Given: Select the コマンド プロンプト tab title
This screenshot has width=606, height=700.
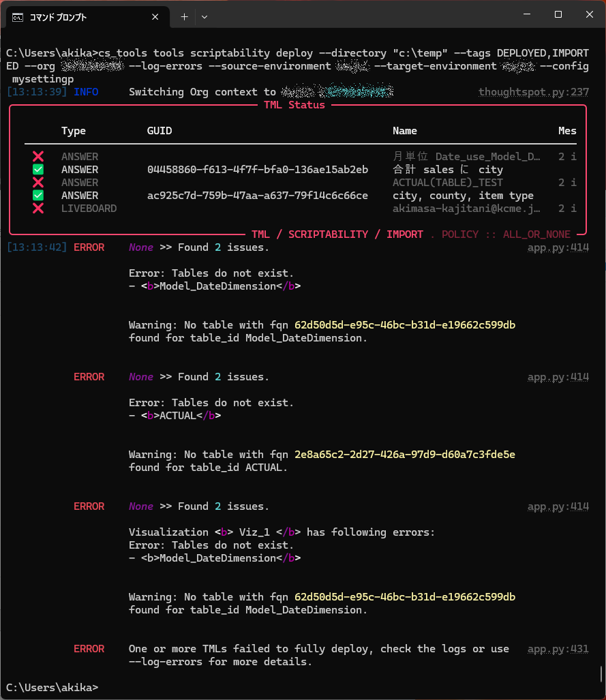Looking at the screenshot, I should pos(58,17).
